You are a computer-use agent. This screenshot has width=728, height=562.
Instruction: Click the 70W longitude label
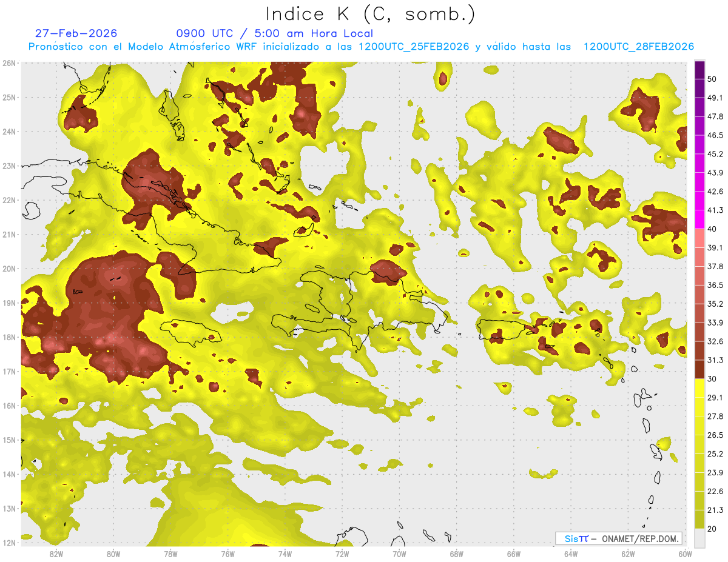(x=399, y=554)
